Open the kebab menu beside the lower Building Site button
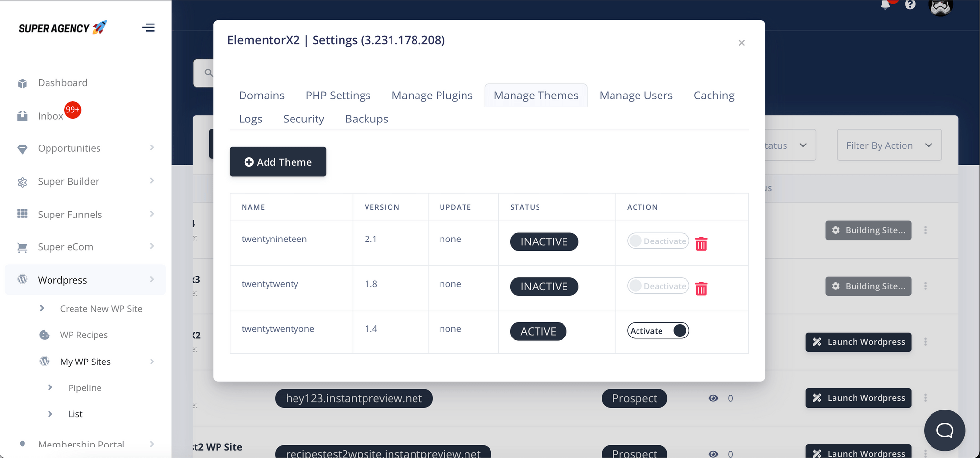 coord(925,286)
